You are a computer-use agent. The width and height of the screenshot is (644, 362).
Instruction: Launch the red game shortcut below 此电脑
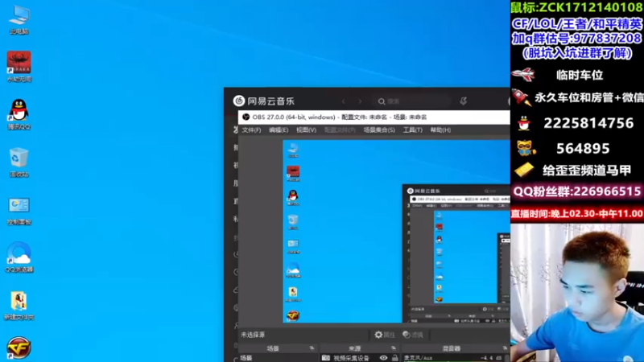tap(19, 67)
